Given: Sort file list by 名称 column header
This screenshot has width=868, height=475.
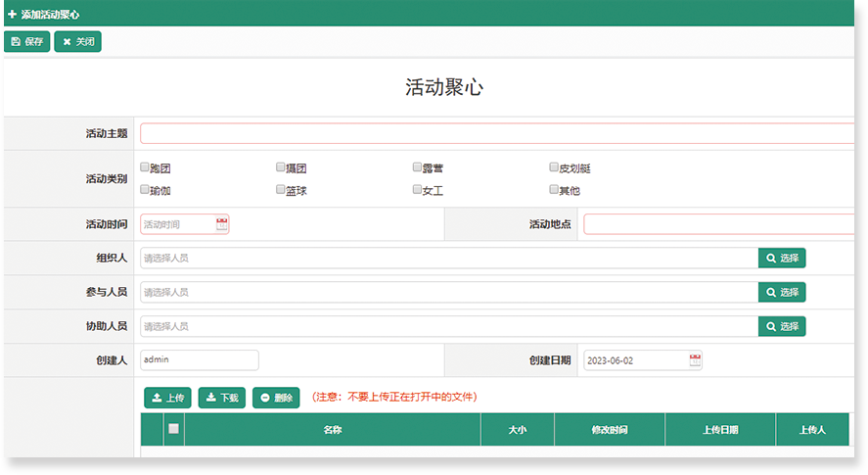Looking at the screenshot, I should [332, 430].
